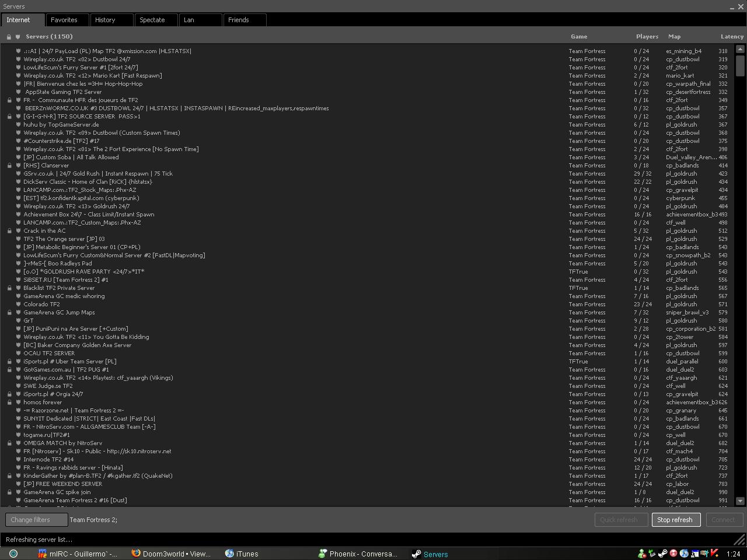Click lock icon on [G-I-G-N-R] TF2 SOURCE SERVER row
Image resolution: width=747 pixels, height=560 pixels.
[x=9, y=117]
